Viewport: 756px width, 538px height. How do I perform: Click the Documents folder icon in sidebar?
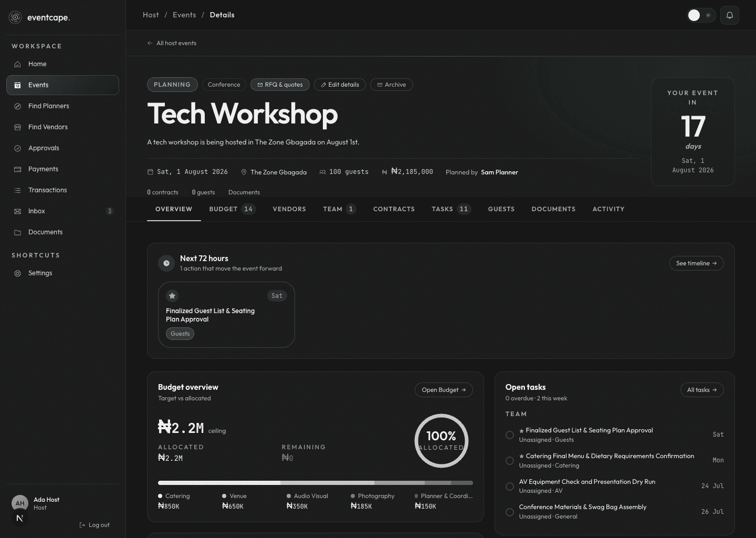[x=17, y=232]
